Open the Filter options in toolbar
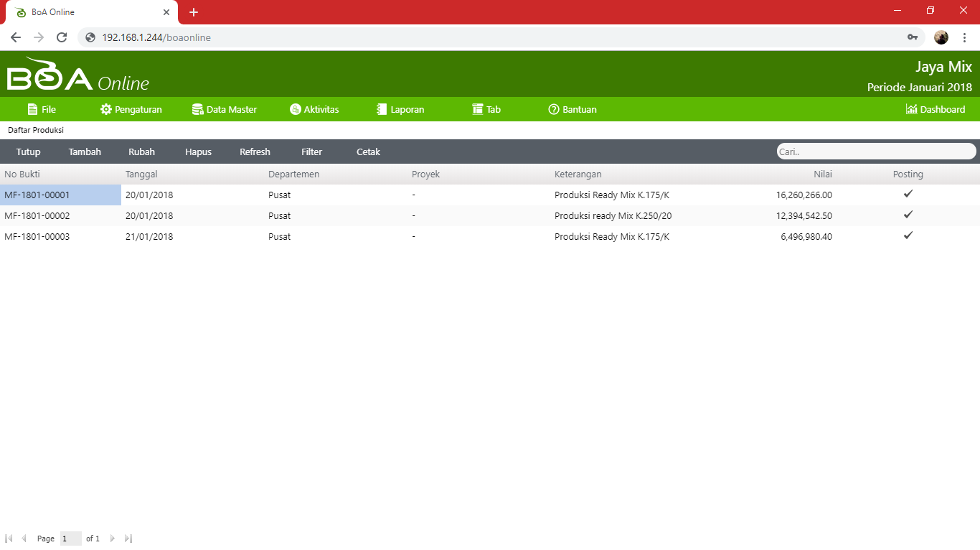This screenshot has width=980, height=550. [x=311, y=152]
